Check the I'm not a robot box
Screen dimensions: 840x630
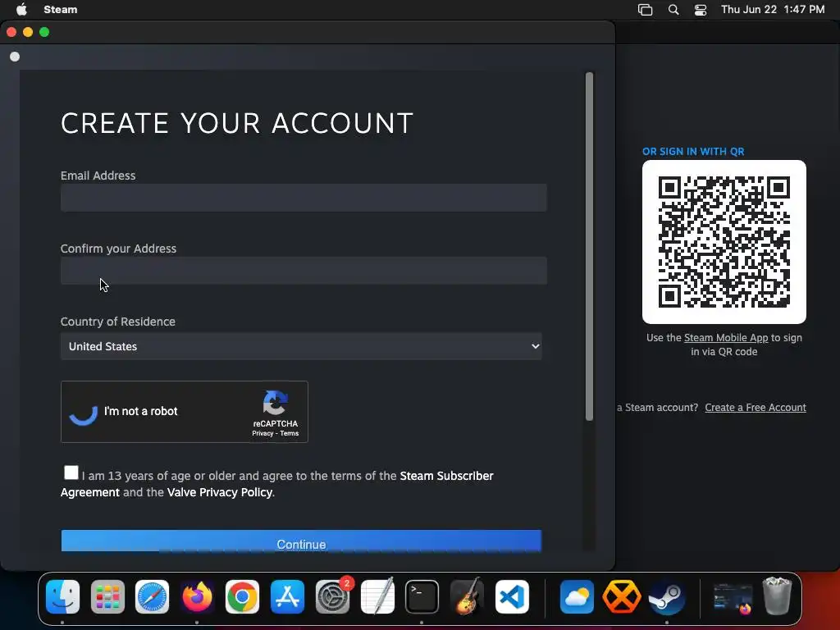tap(84, 412)
